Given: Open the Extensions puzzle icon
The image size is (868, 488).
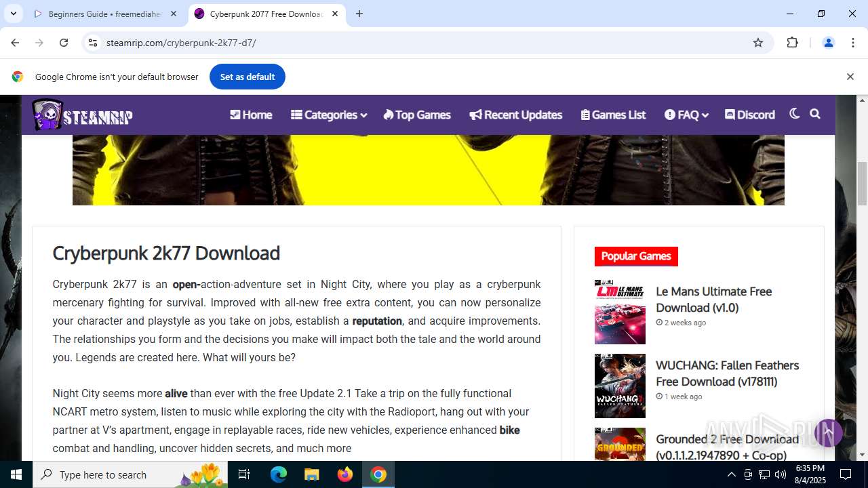Looking at the screenshot, I should coord(792,43).
